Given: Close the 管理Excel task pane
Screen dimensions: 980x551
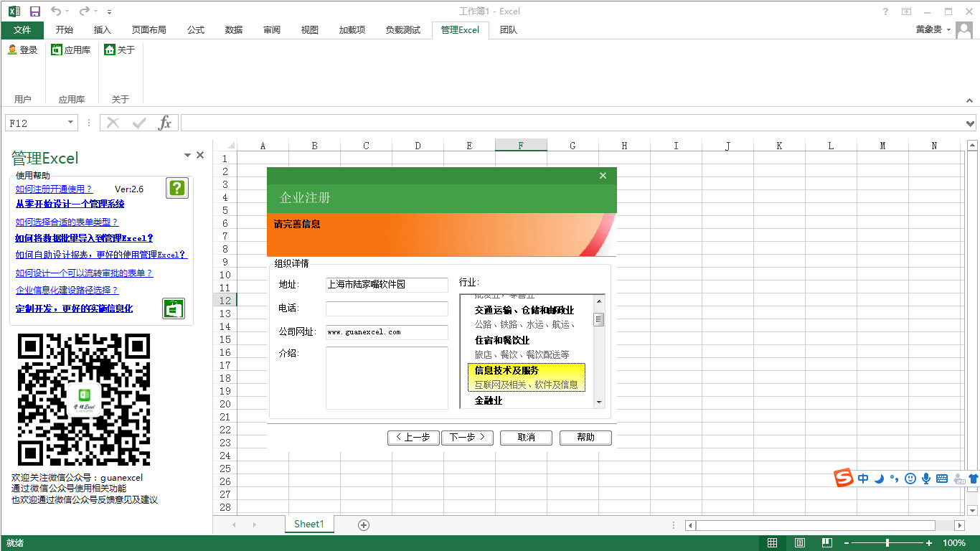Looking at the screenshot, I should tap(200, 155).
